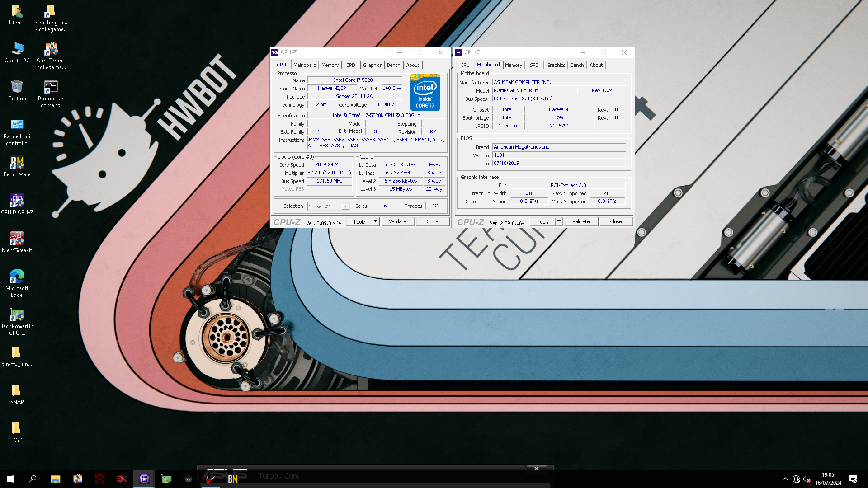Expand the Tools arrow in left CPU-Z window
The height and width of the screenshot is (488, 868).
pos(375,221)
